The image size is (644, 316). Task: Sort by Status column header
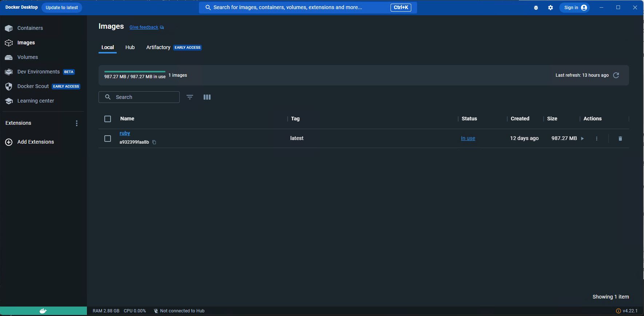point(469,119)
